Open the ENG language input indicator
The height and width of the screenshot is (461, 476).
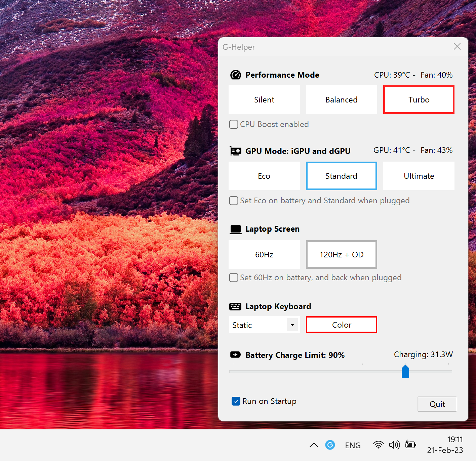click(x=353, y=446)
